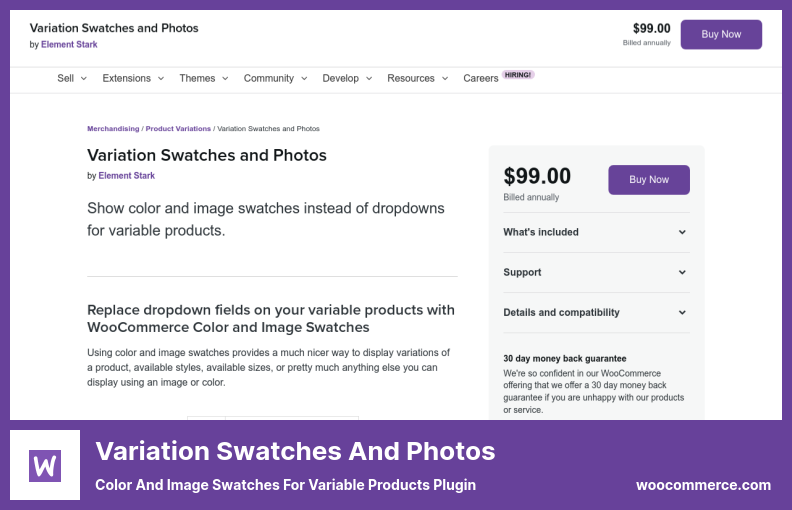Expand the Support section
Image resolution: width=792 pixels, height=510 pixels.
point(596,272)
